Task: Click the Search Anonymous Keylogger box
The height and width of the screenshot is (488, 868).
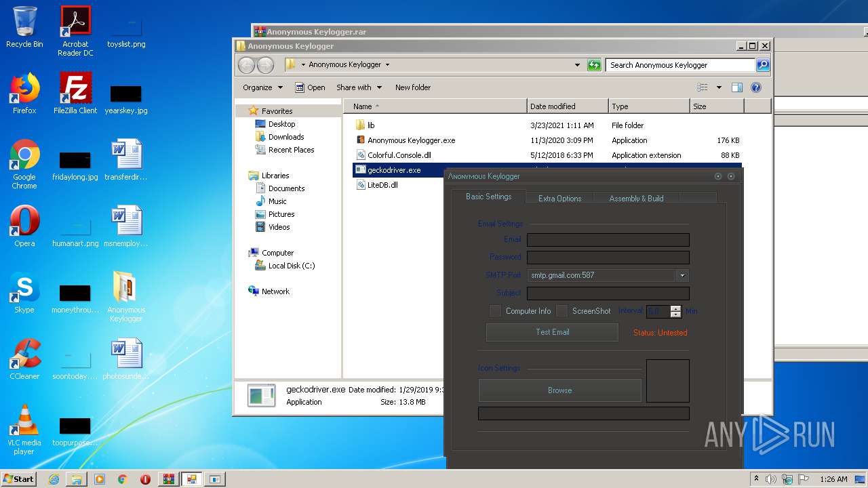Action: (x=680, y=65)
